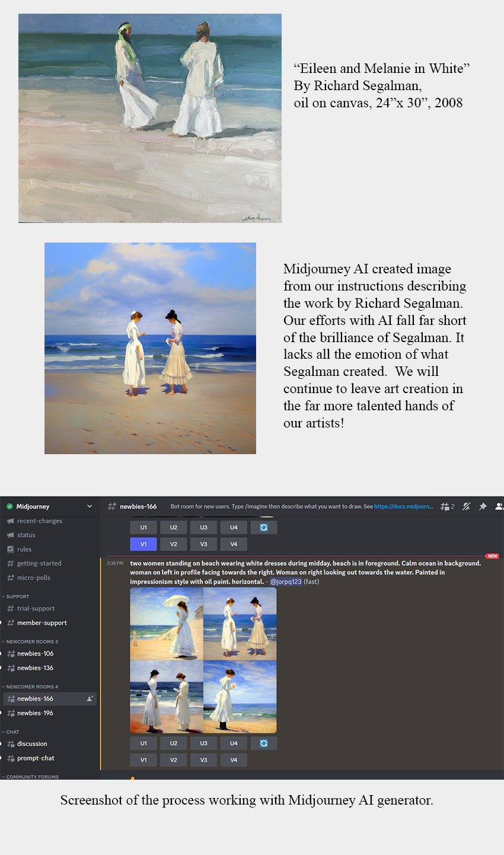Upscale image 1 with U1 below grid
Viewport: 504px width, 855px height.
point(143,743)
